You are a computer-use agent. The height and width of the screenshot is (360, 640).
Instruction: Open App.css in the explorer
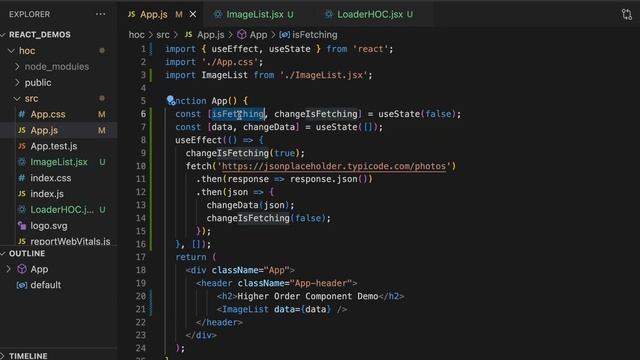[48, 114]
